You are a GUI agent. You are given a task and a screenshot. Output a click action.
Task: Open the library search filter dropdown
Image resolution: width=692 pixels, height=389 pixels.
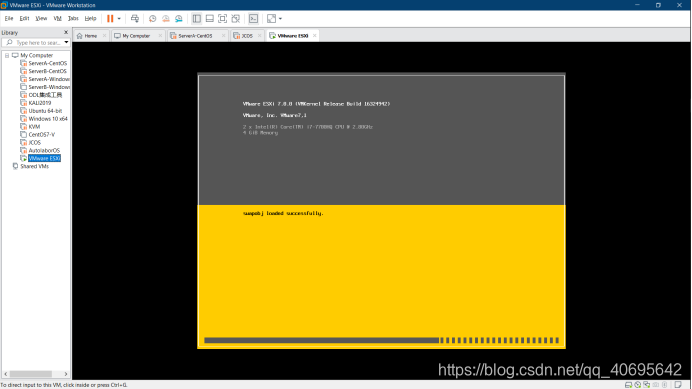click(66, 42)
